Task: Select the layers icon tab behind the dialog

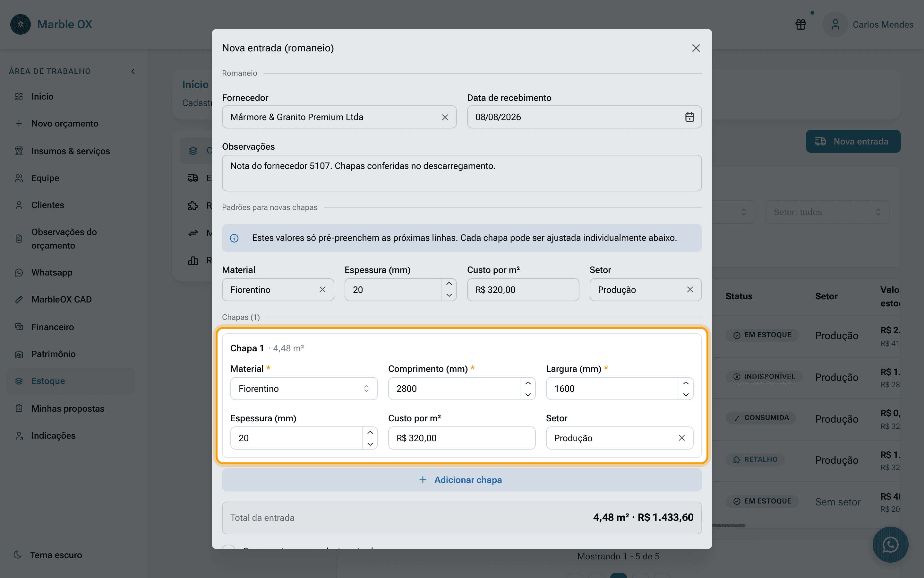Action: click(x=193, y=151)
